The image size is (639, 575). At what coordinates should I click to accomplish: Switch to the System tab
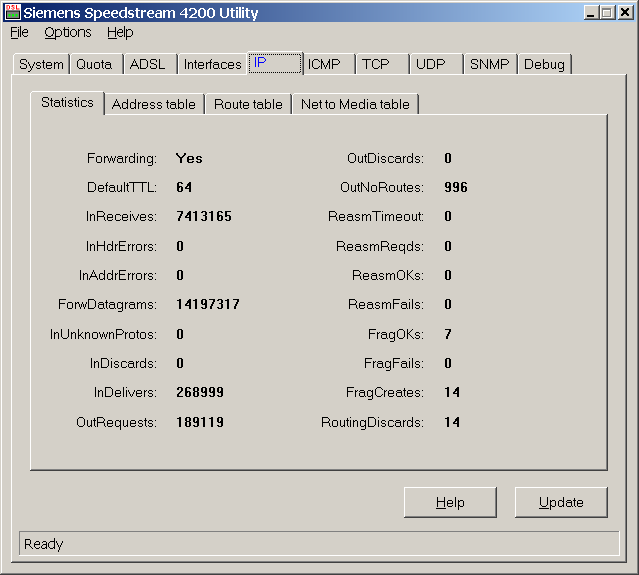coord(41,64)
